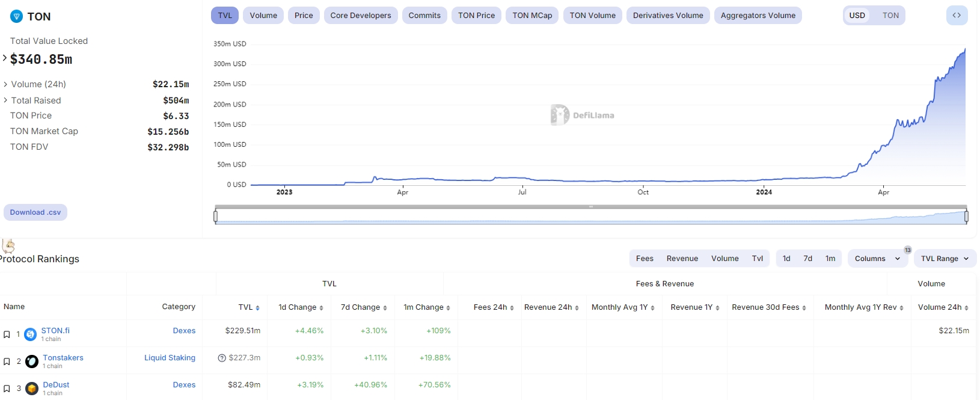Sort the table by 1d Change

(301, 307)
